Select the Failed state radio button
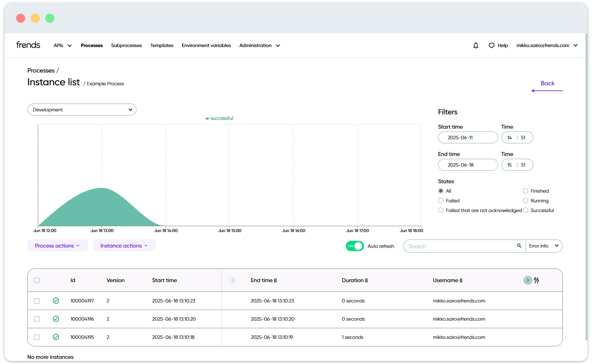This screenshot has height=364, width=592. click(x=441, y=201)
